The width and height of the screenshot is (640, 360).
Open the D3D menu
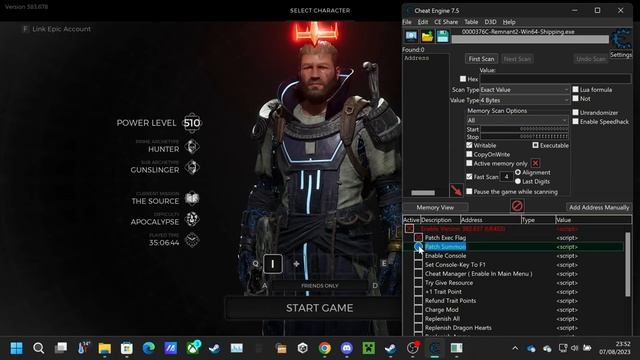[490, 22]
